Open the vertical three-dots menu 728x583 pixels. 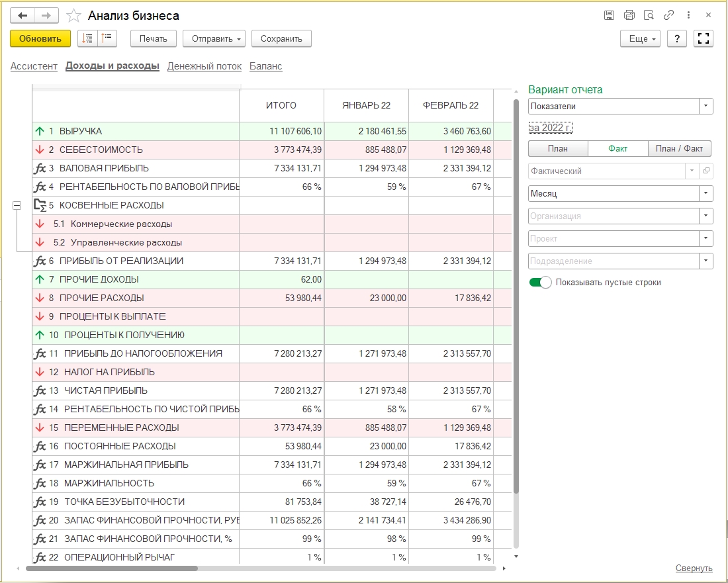pos(688,15)
